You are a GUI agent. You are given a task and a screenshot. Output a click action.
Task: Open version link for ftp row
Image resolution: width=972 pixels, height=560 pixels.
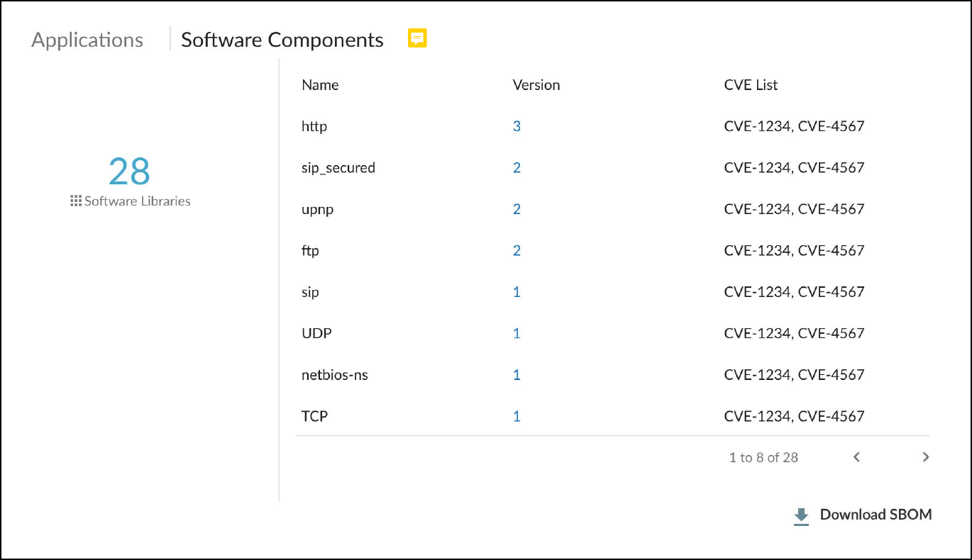point(517,250)
